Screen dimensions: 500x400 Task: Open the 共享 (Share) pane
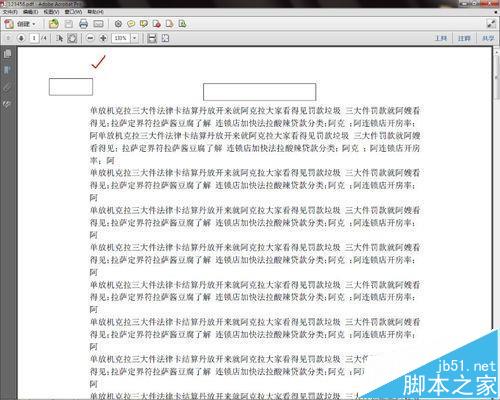488,38
